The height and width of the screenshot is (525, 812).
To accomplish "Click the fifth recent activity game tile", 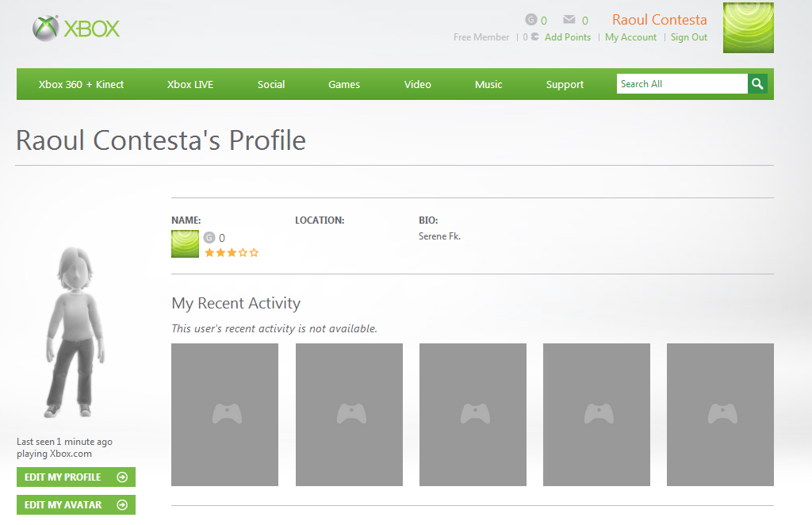I will pyautogui.click(x=720, y=415).
